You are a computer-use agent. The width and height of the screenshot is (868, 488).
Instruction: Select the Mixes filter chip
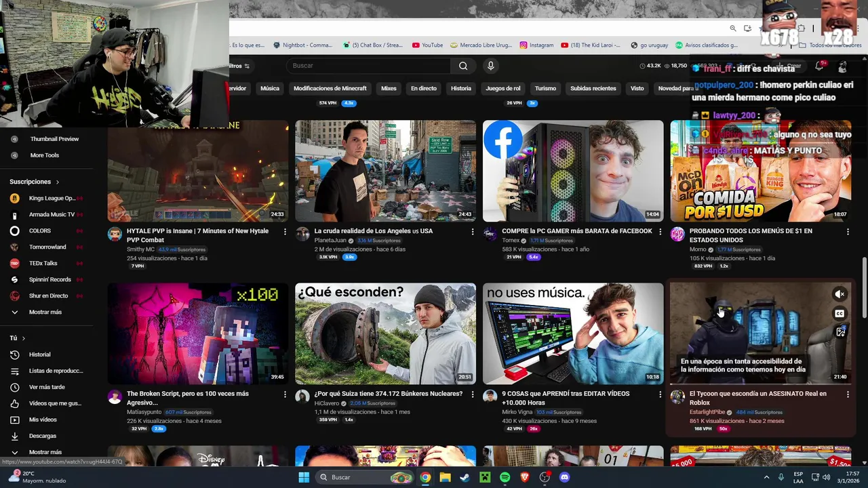point(389,88)
